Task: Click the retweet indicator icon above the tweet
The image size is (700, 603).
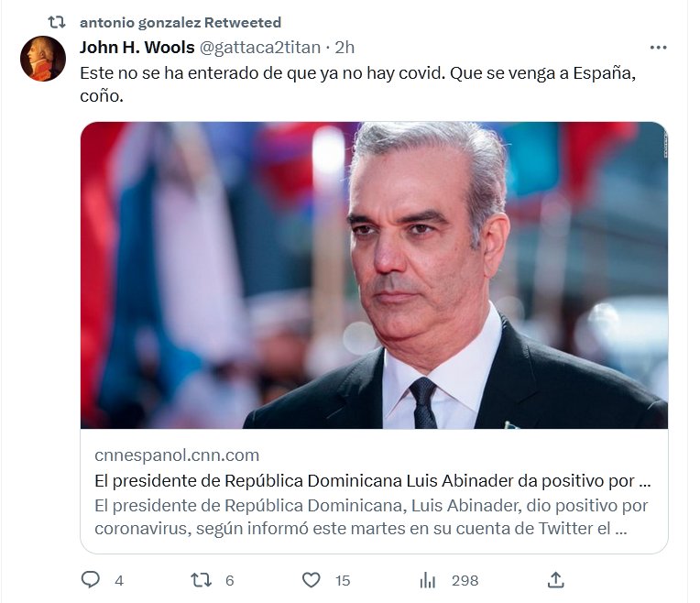Action: pyautogui.click(x=57, y=22)
